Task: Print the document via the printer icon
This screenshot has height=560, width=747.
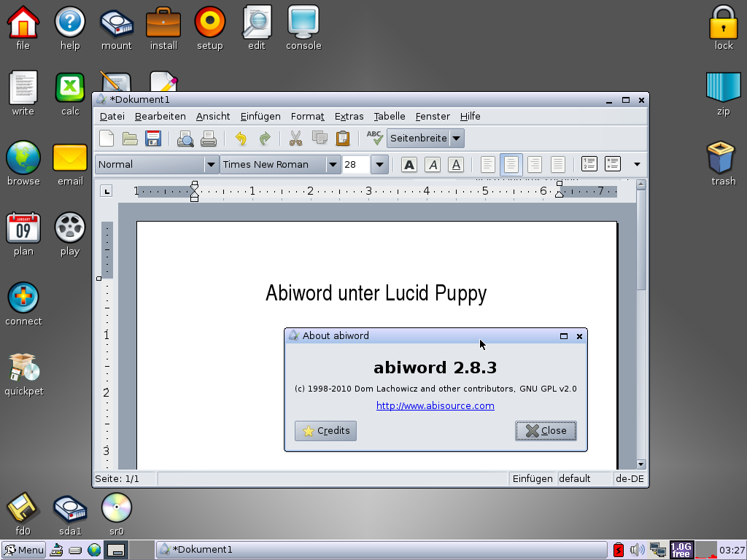Action: tap(209, 139)
